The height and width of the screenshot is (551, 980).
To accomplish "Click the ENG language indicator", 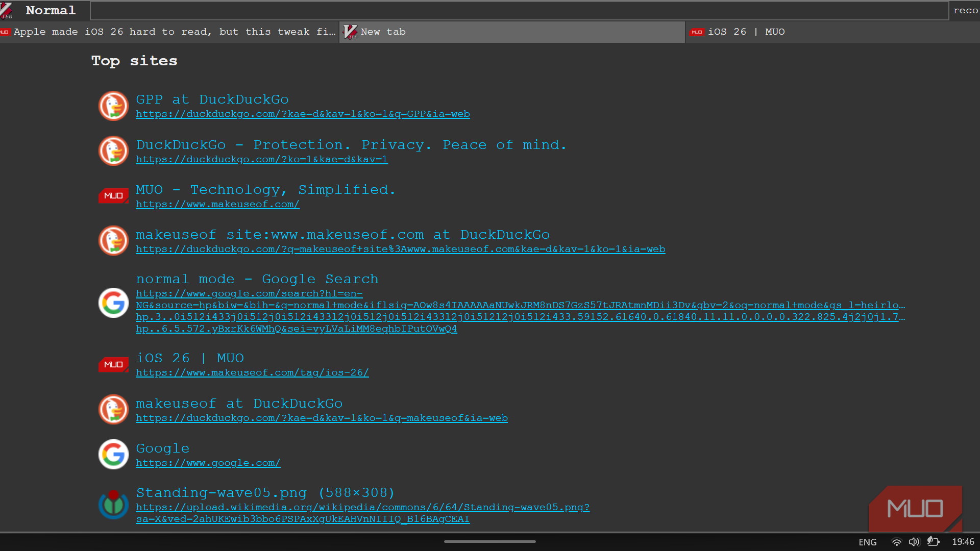I will point(867,542).
